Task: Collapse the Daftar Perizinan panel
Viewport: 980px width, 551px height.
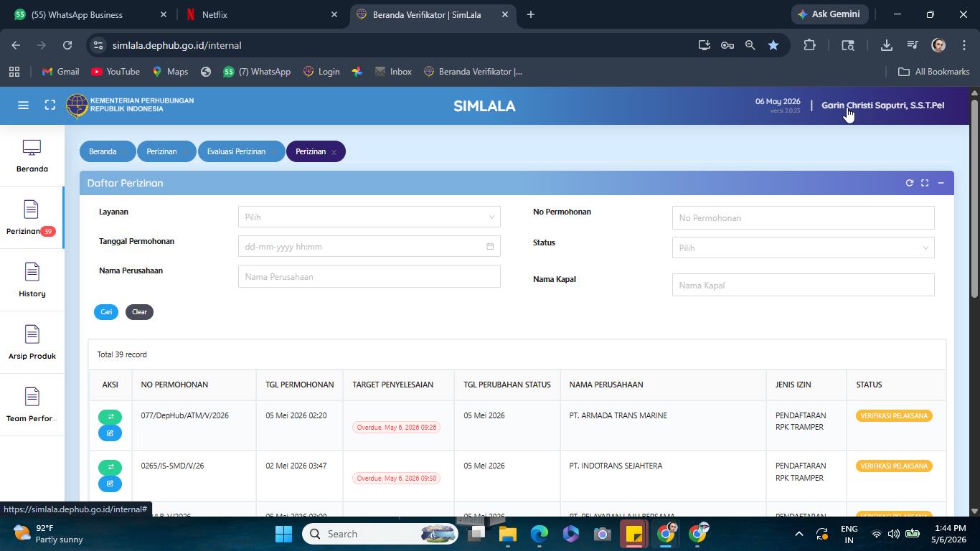Action: coord(941,183)
